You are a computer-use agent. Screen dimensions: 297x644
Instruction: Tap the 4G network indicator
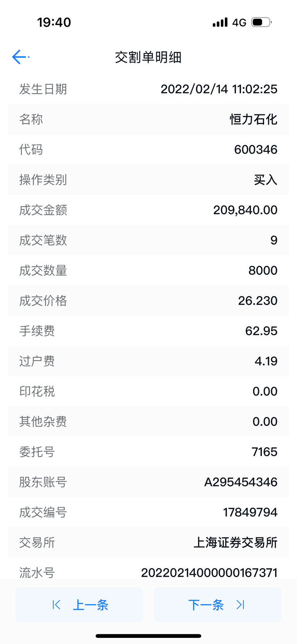point(239,22)
